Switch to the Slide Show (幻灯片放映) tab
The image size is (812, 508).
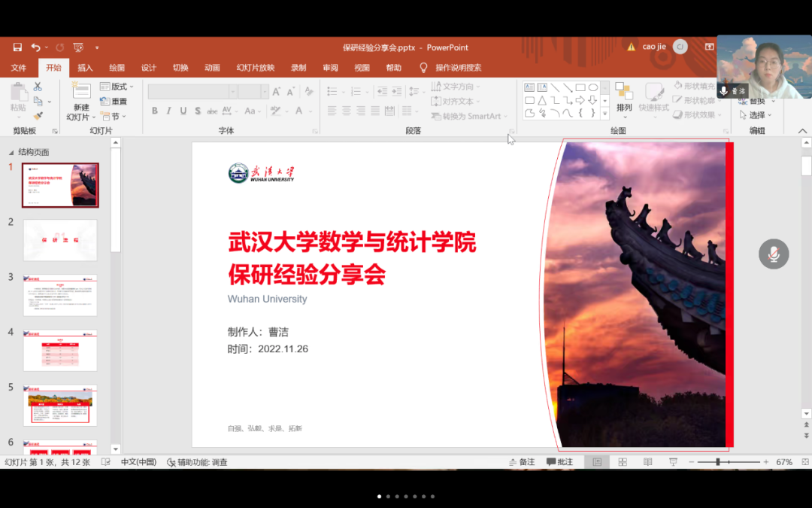(256, 68)
